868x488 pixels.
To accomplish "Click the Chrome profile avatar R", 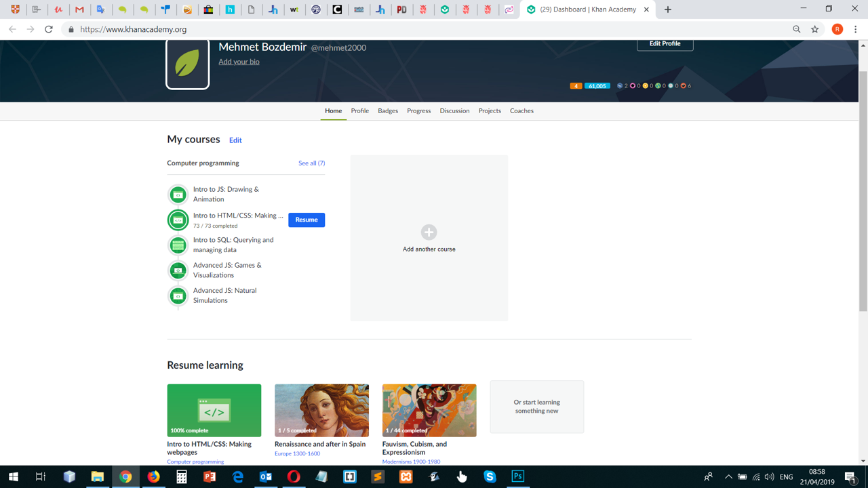I will pyautogui.click(x=837, y=29).
